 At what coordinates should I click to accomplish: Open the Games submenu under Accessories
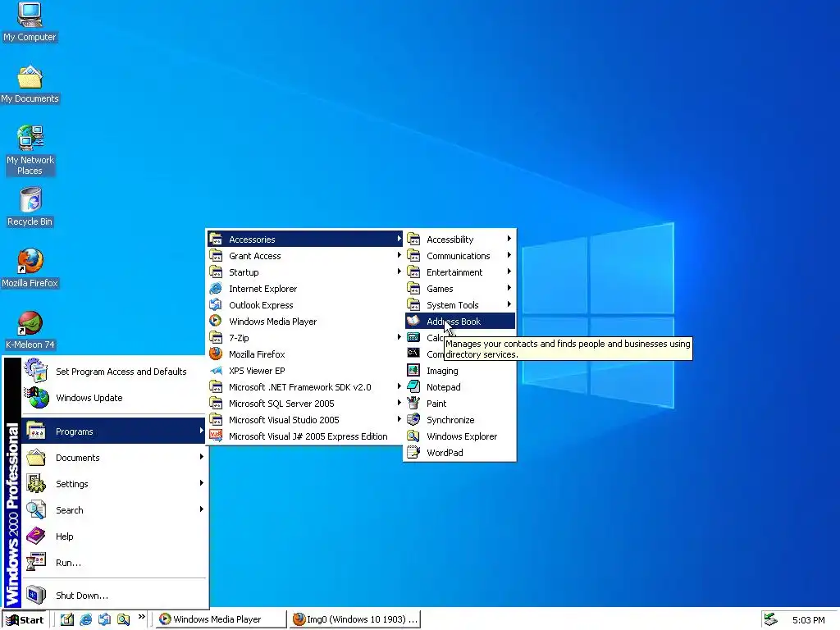(x=459, y=288)
